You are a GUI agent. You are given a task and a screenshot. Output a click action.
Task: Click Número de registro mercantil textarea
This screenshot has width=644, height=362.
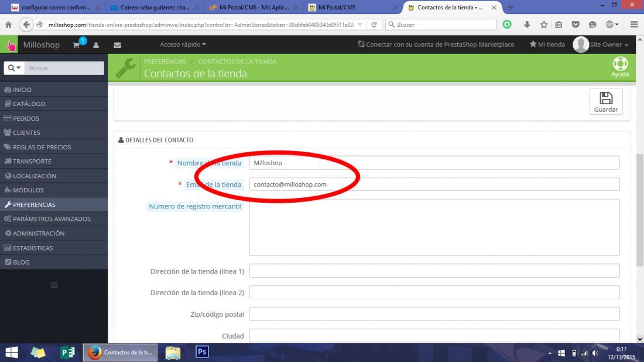tap(434, 227)
